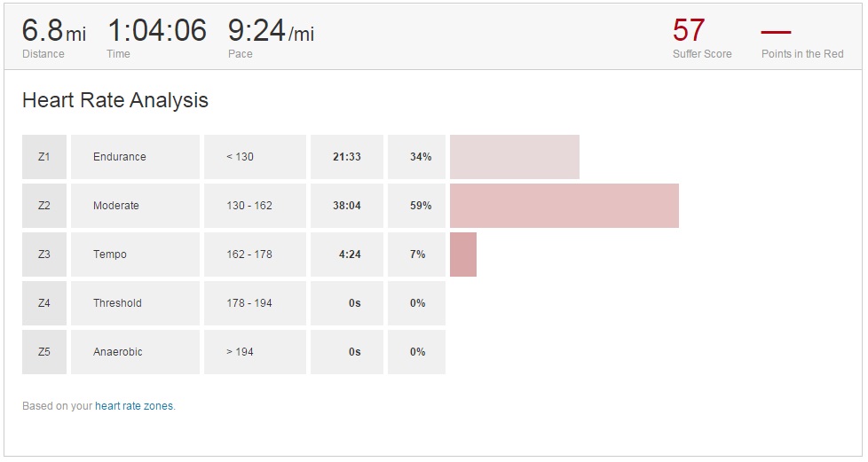868x462 pixels.
Task: Select the Tempo zone name
Action: (x=110, y=254)
